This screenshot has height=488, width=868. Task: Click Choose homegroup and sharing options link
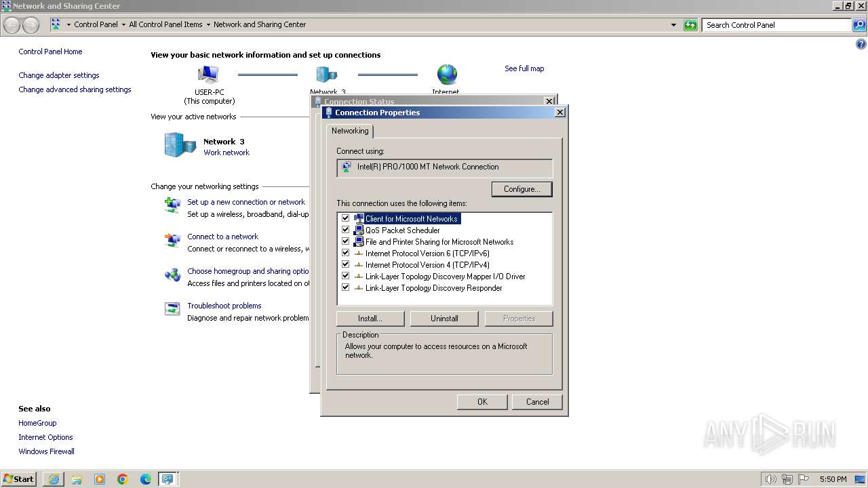point(248,271)
